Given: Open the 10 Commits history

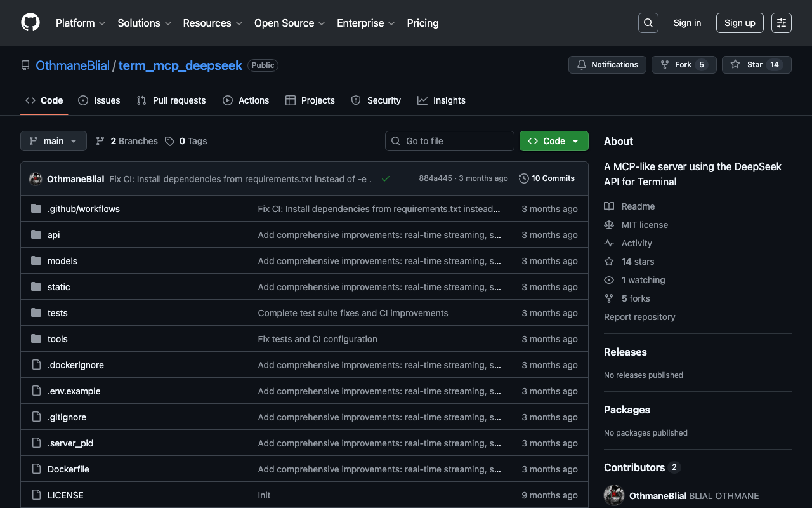Looking at the screenshot, I should [x=546, y=178].
